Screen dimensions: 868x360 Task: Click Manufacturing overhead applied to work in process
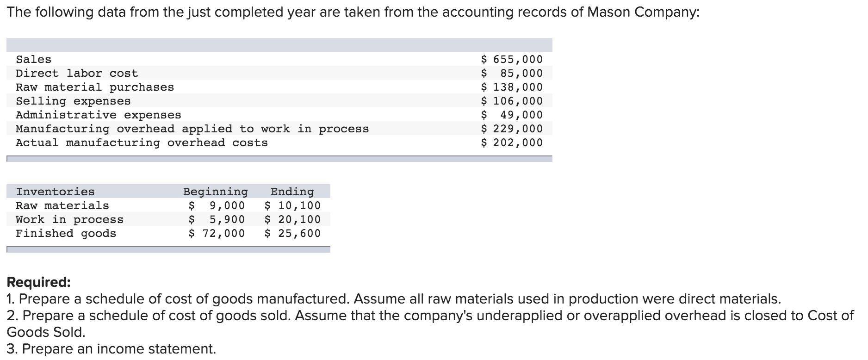click(x=192, y=129)
